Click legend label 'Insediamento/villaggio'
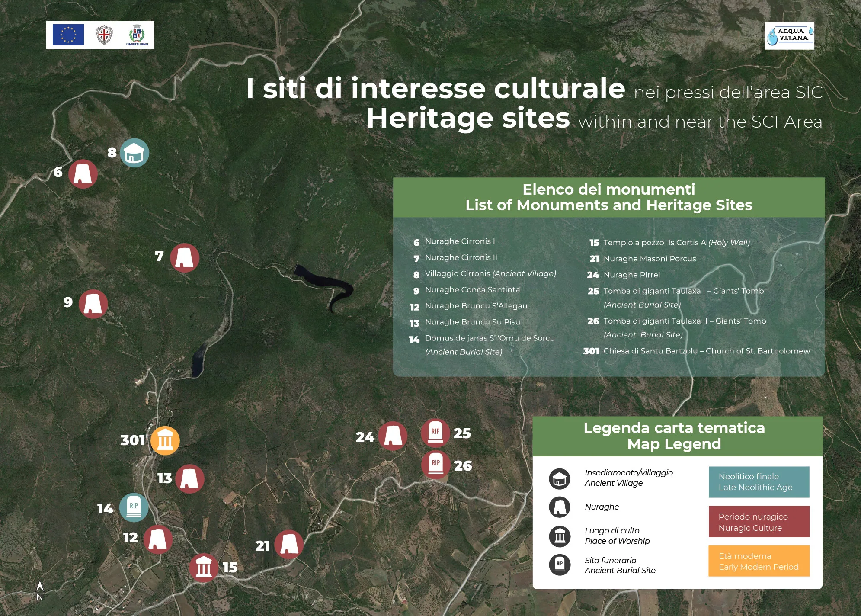Screen dimensions: 861x616 [x=629, y=472]
